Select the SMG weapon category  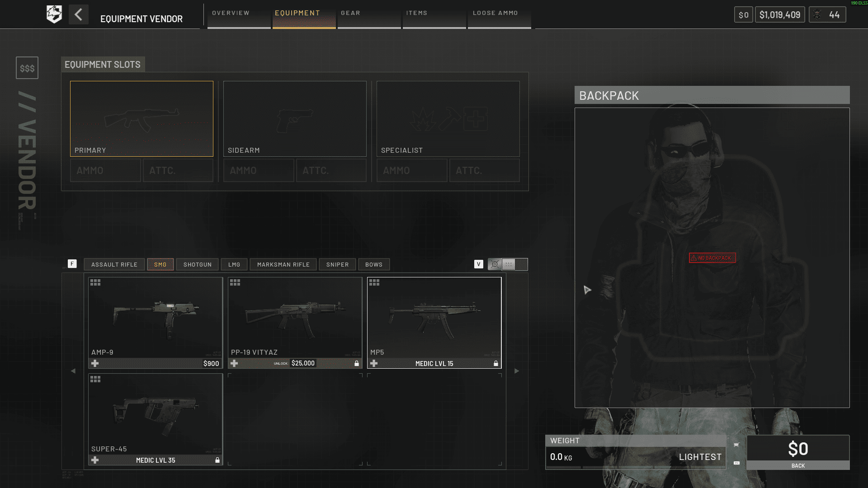click(160, 264)
